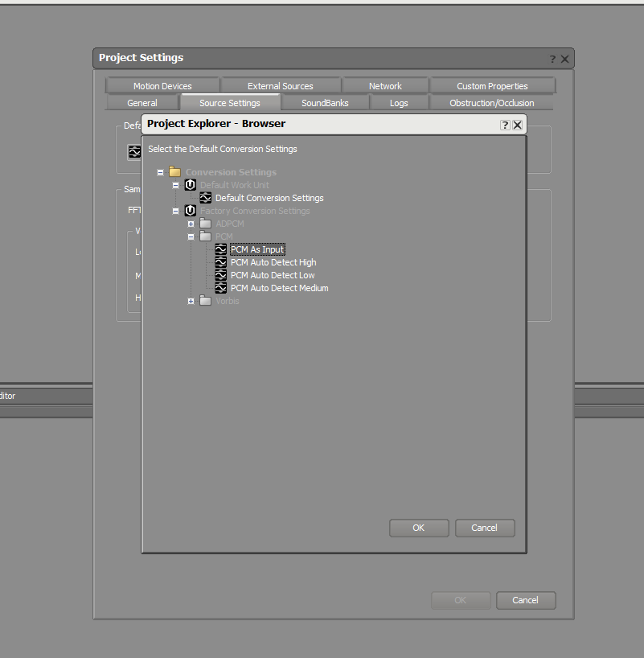
Task: Click the ADPCM folder icon
Action: coord(206,224)
